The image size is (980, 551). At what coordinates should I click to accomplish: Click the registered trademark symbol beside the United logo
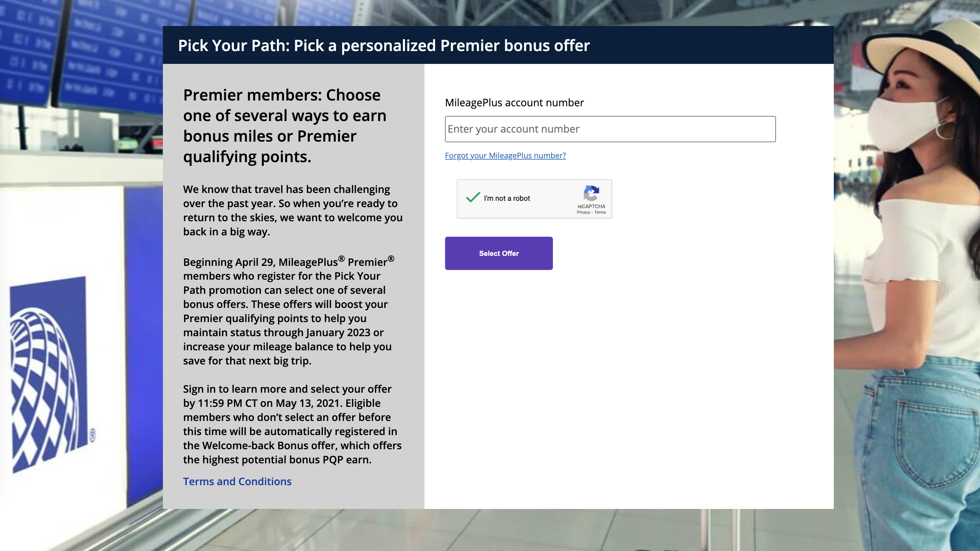point(92,435)
